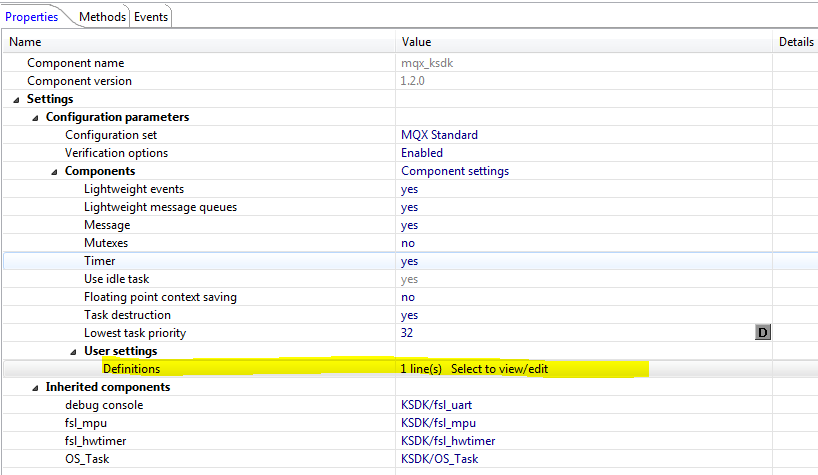
Task: Switch to the Events tab
Action: [150, 16]
